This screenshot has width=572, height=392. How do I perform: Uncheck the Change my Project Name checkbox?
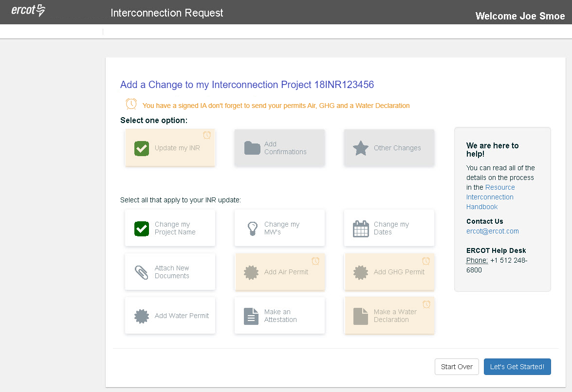point(142,229)
